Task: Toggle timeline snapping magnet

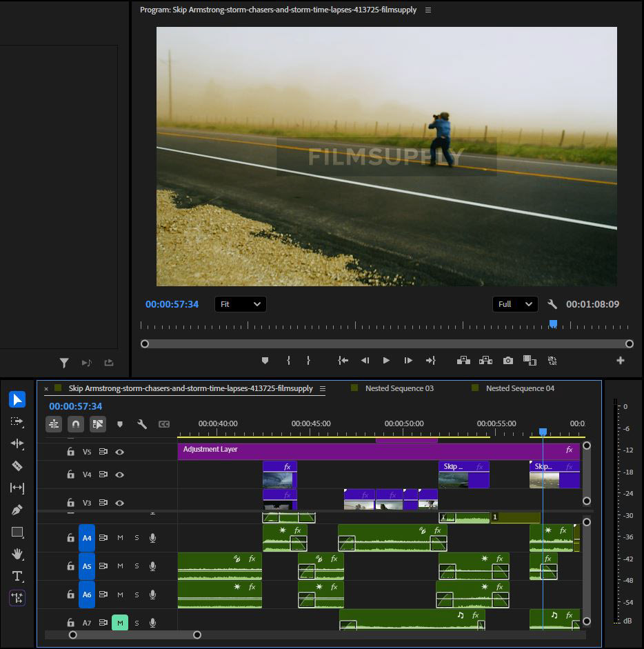Action: 76,424
